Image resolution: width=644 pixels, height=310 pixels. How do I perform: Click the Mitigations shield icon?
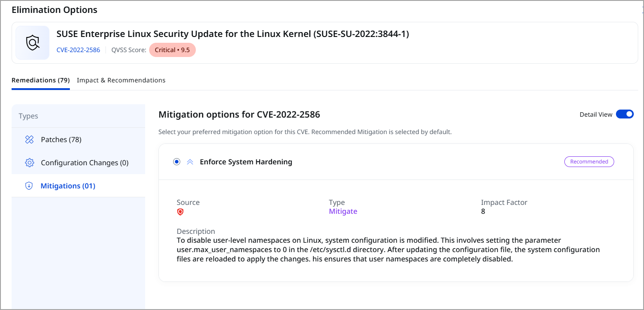pyautogui.click(x=29, y=186)
